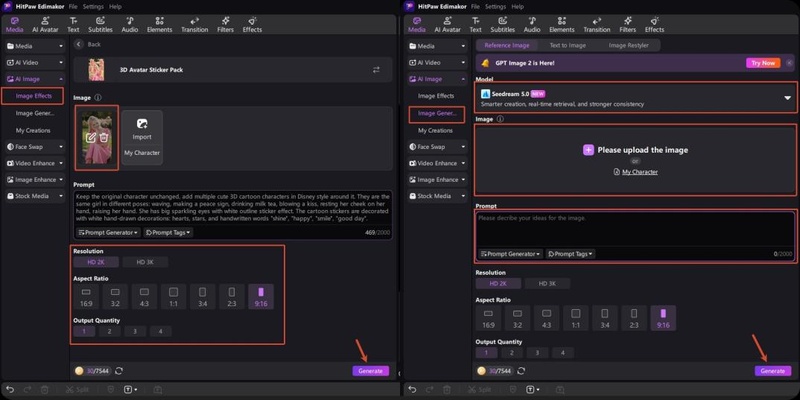Click prompt text field in right window
Image resolution: width=800 pixels, height=400 pixels.
pyautogui.click(x=635, y=230)
